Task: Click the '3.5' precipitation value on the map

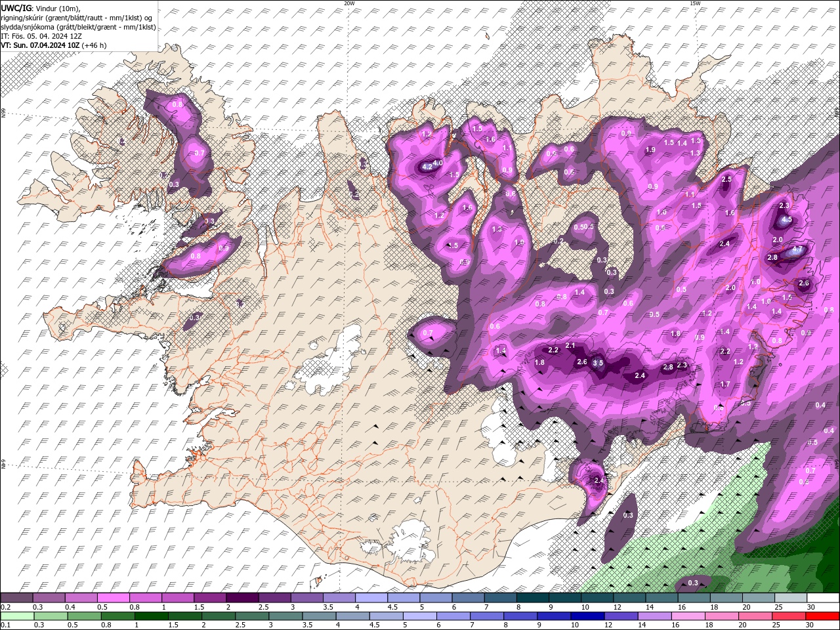Action: [x=598, y=363]
